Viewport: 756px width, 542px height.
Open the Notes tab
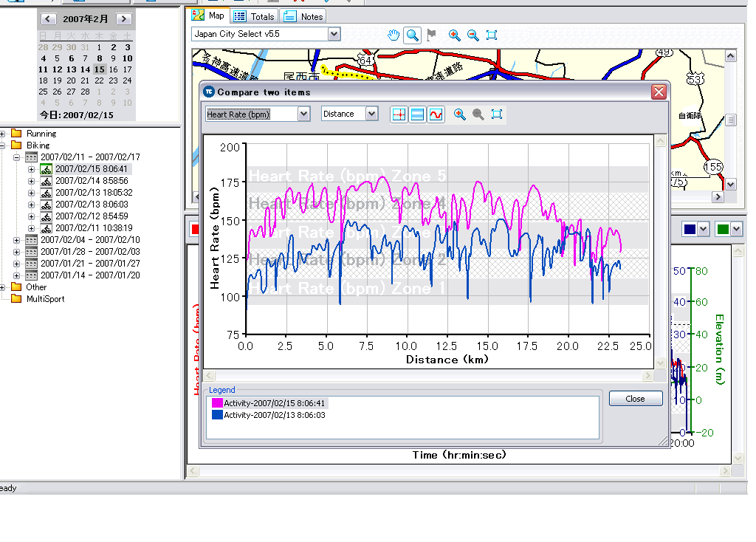coord(303,16)
